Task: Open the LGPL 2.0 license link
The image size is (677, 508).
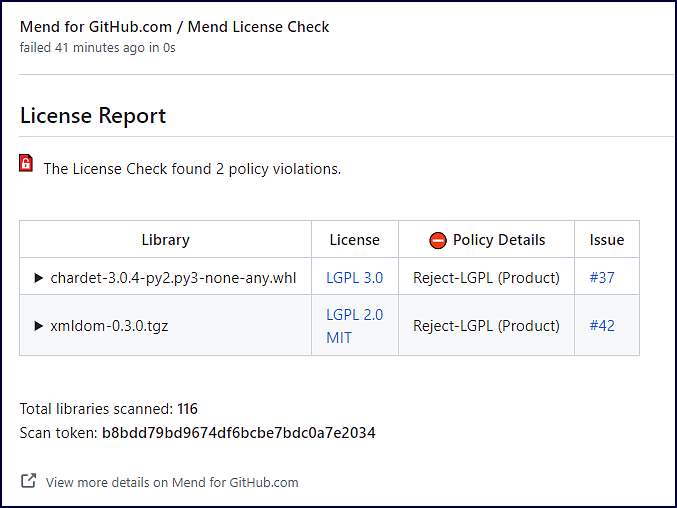Action: (354, 314)
